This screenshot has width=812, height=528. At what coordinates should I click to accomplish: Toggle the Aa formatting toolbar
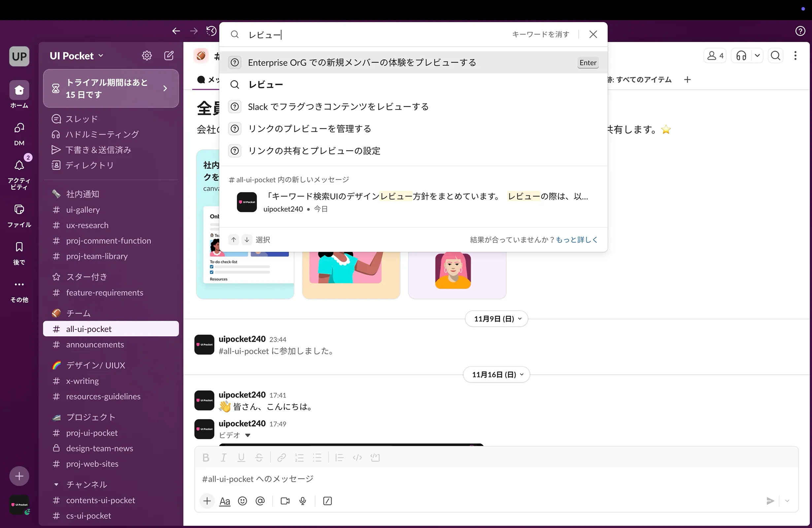click(224, 501)
